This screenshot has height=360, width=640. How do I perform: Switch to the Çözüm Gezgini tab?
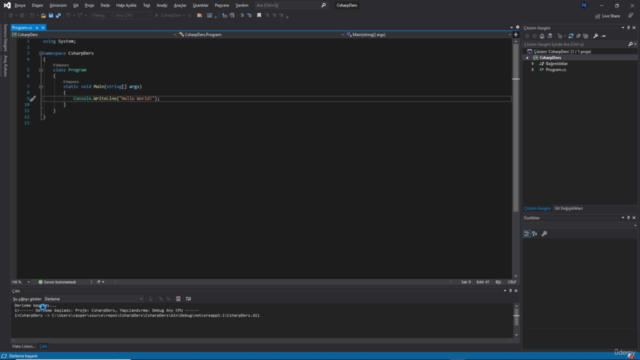tap(537, 209)
